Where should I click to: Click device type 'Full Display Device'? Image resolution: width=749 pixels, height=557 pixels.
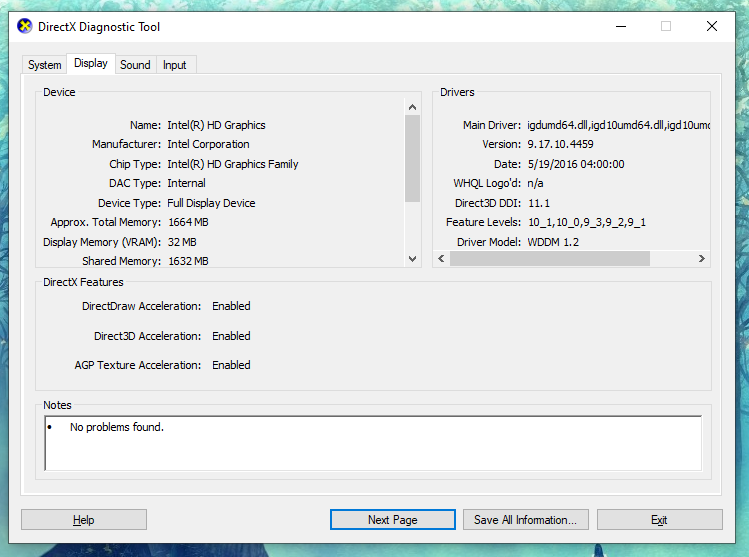pos(211,203)
